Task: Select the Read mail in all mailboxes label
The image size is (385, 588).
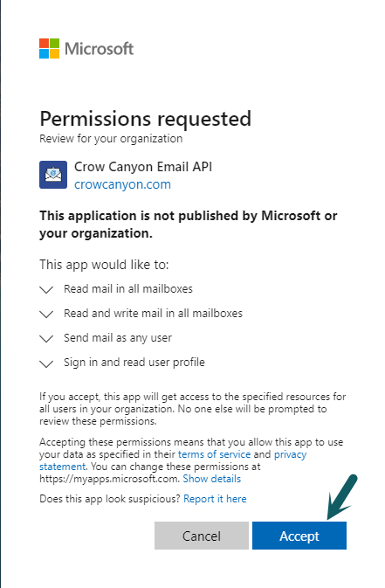Action: coord(128,288)
